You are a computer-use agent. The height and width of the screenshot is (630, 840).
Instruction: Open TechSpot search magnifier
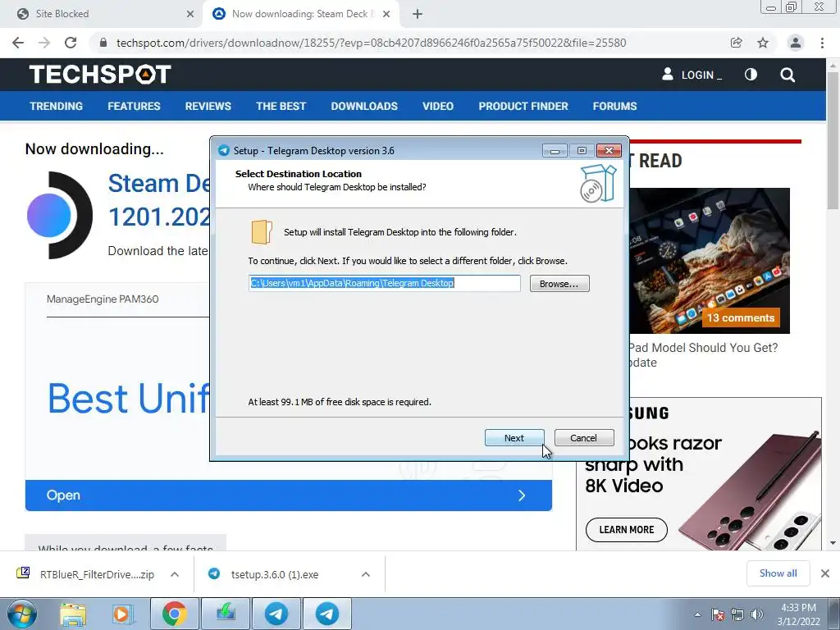(787, 75)
